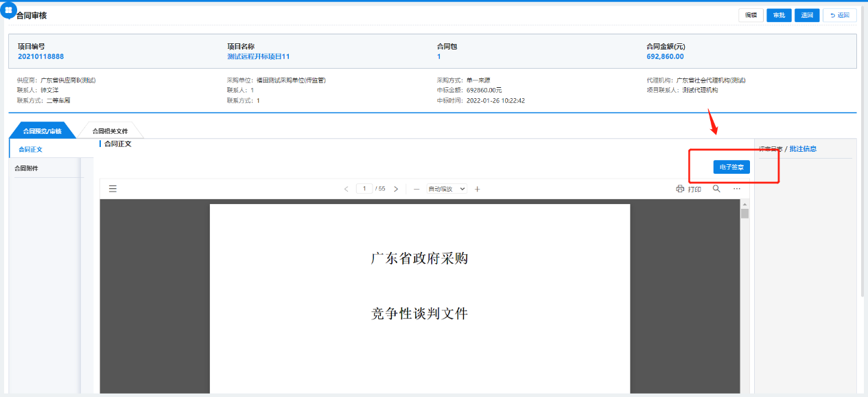
Task: Click the 审批 approve button
Action: [778, 15]
